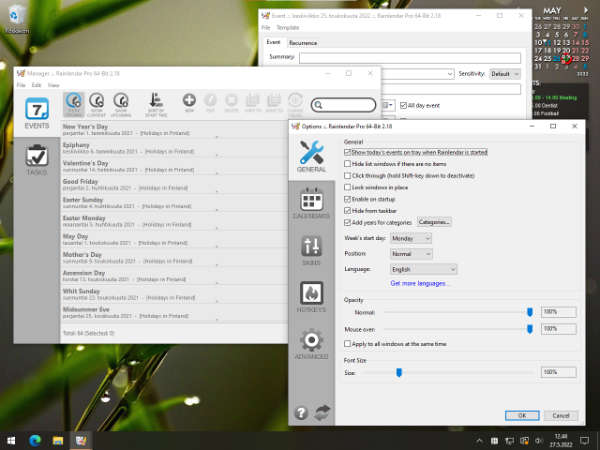Open the Hotkeys options page

pos(311,298)
